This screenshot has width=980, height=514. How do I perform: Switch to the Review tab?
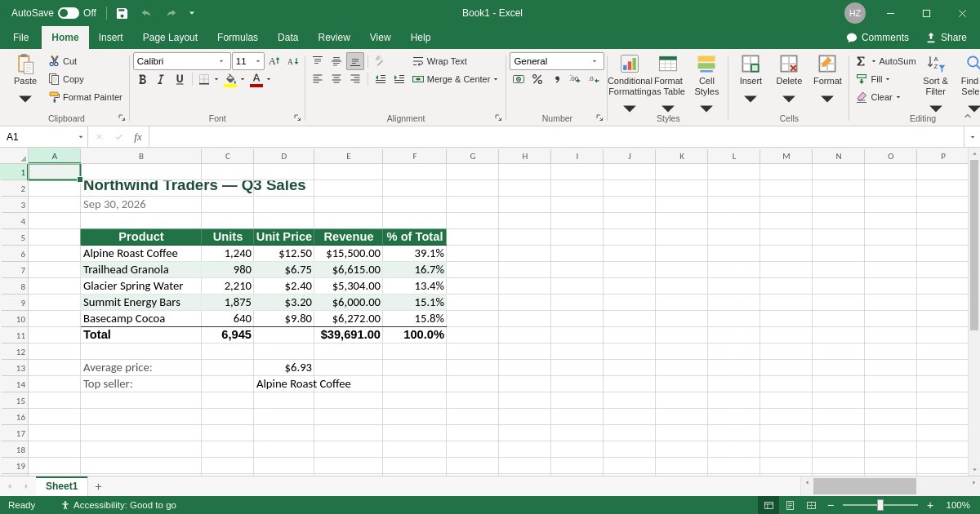pyautogui.click(x=334, y=38)
